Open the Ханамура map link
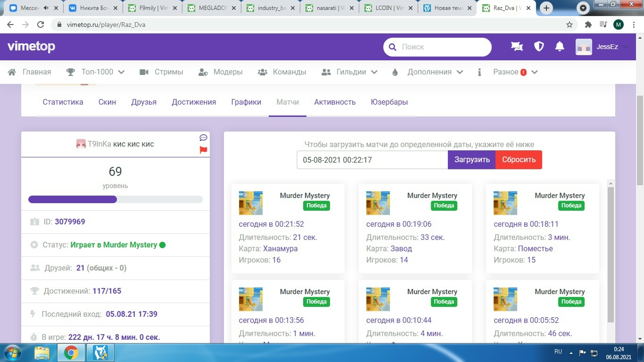 280,248
